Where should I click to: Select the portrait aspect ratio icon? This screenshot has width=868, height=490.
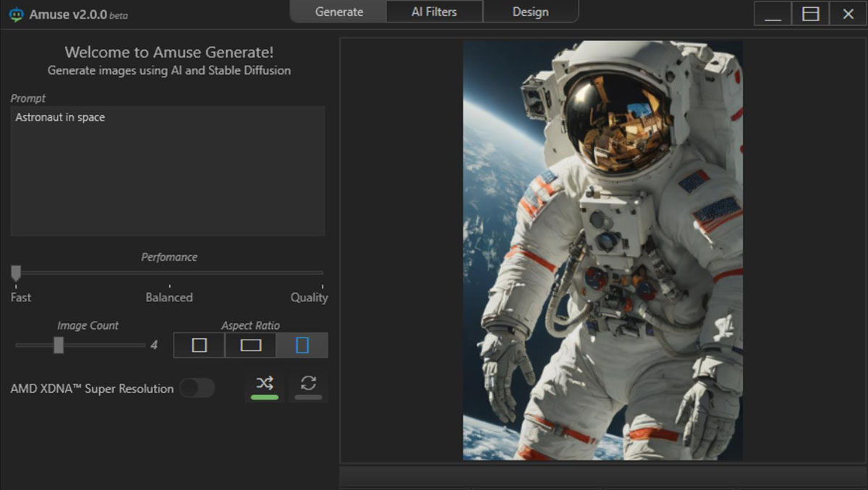[x=302, y=345]
